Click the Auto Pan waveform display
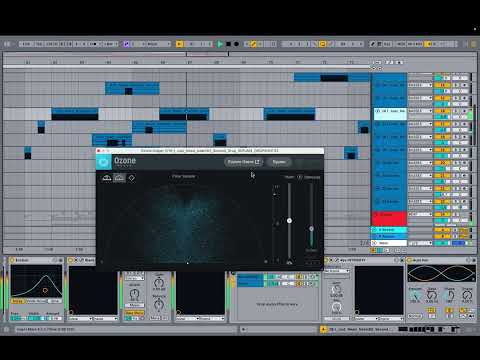 click(442, 273)
